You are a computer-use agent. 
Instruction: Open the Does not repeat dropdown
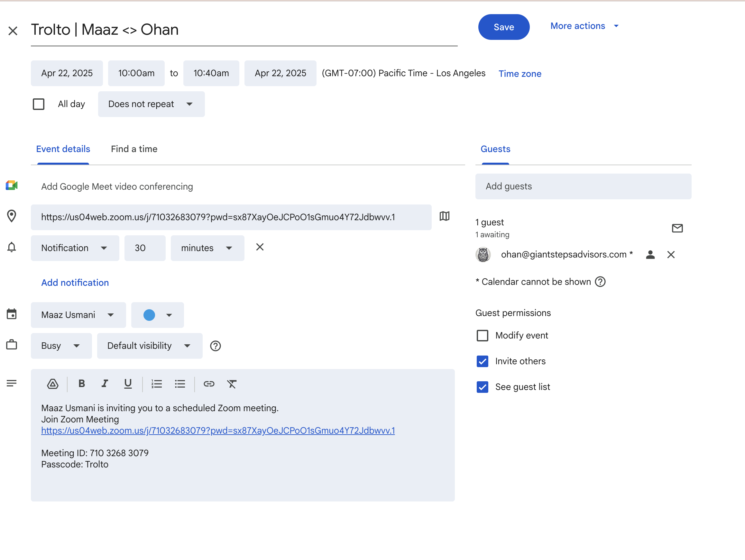pyautogui.click(x=151, y=104)
